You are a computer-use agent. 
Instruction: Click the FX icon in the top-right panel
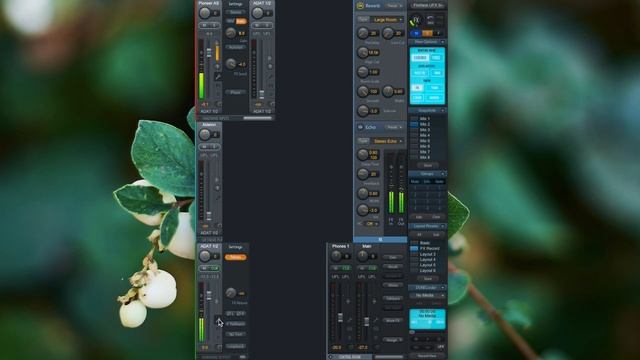[416, 20]
